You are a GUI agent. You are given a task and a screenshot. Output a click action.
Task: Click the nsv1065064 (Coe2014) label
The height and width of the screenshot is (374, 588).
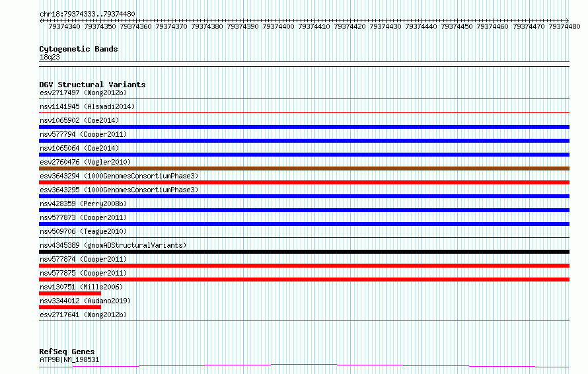click(x=79, y=148)
